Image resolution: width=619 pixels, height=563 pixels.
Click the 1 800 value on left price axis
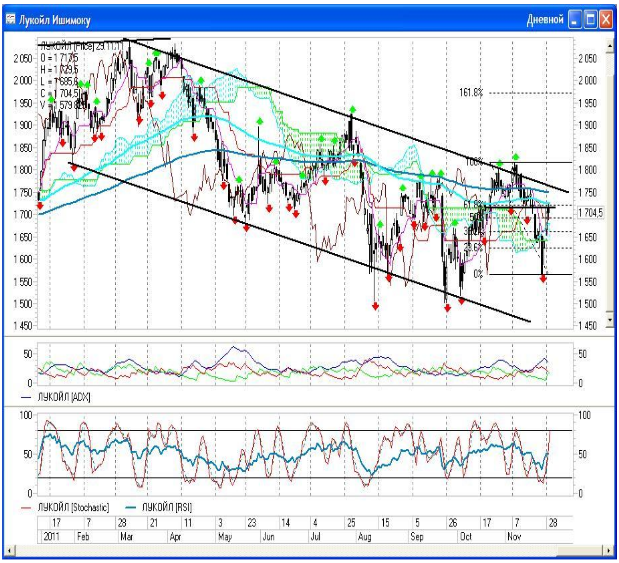coord(23,170)
